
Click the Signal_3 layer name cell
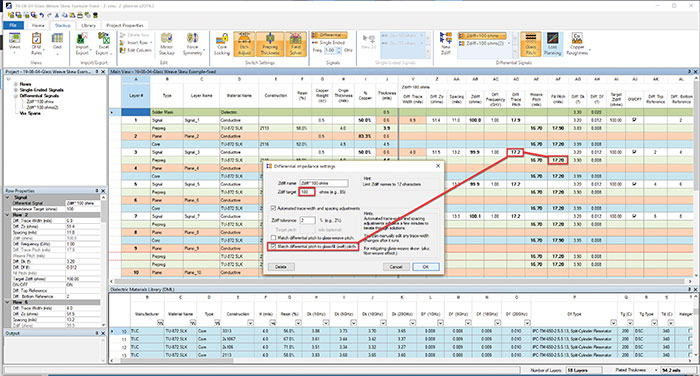(201, 152)
